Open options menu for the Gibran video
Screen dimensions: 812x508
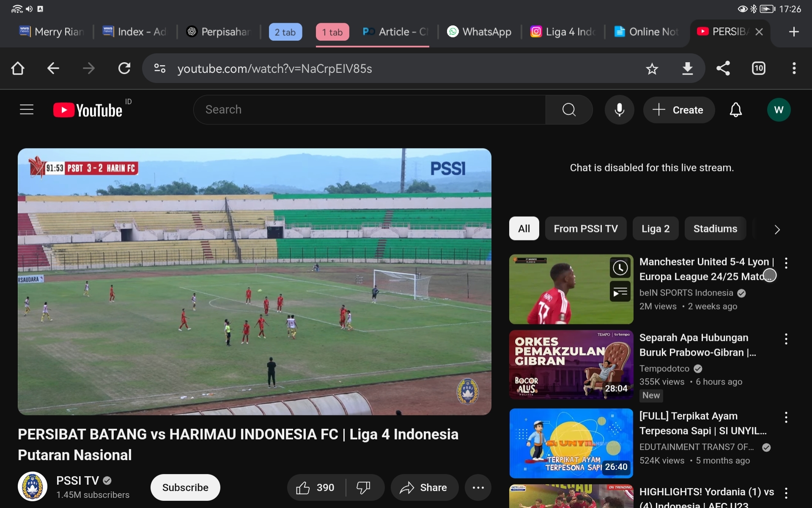point(786,339)
